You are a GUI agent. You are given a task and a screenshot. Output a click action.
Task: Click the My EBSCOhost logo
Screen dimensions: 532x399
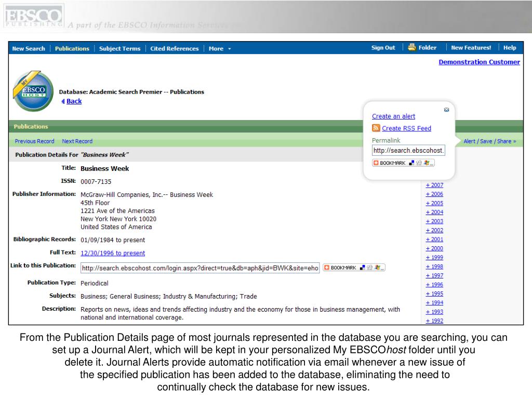(x=33, y=91)
